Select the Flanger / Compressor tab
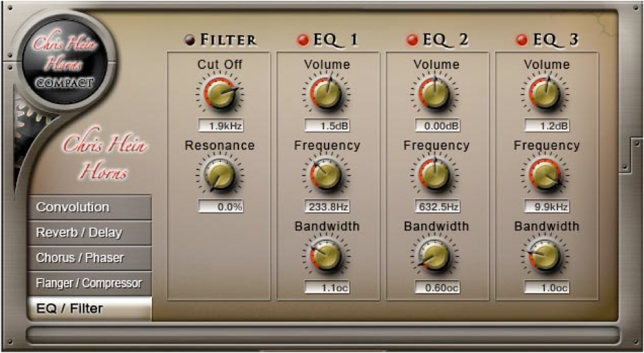644x353 pixels. (89, 283)
